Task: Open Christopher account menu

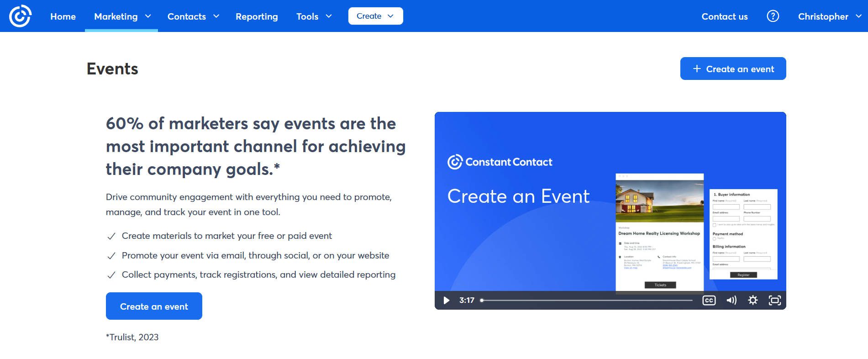Action: [829, 16]
